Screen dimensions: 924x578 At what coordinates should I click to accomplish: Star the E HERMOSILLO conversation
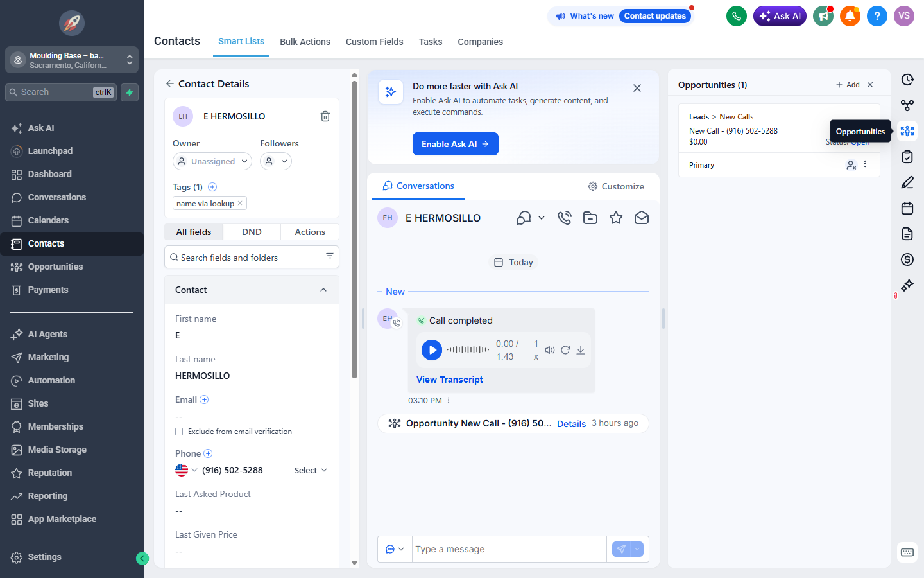tap(616, 218)
